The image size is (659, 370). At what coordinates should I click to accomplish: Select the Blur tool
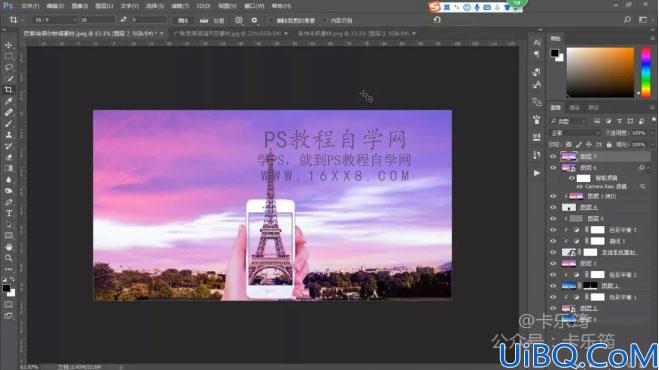8,180
